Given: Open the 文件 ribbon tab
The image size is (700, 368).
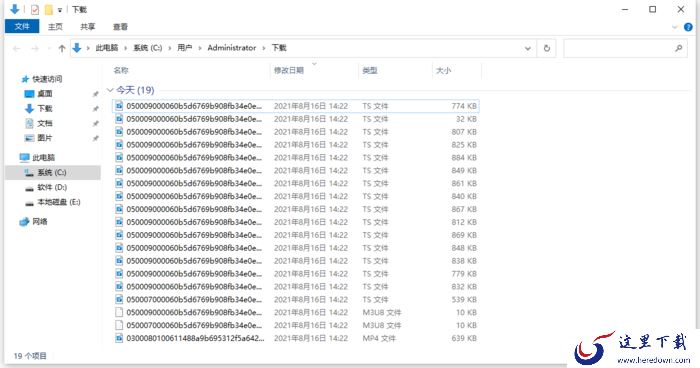Looking at the screenshot, I should click(22, 26).
